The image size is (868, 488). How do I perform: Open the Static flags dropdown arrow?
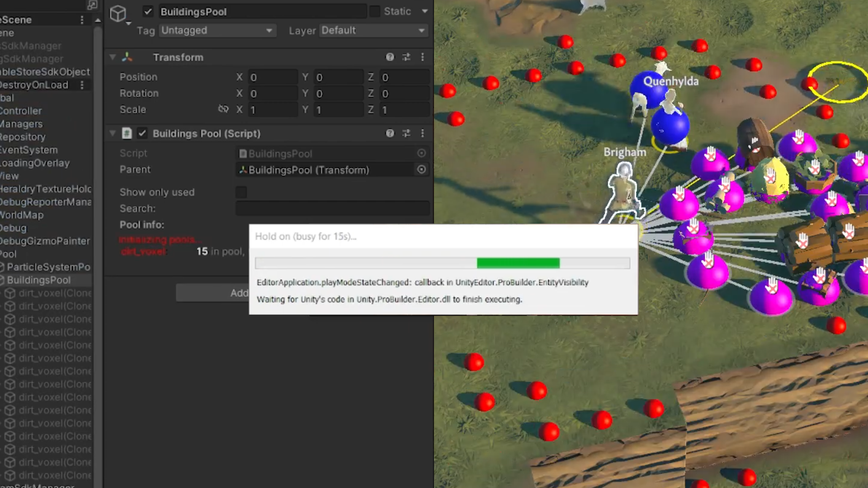pos(425,11)
